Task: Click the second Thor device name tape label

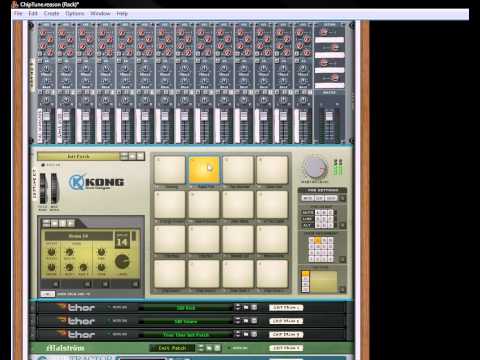Action: pos(286,321)
